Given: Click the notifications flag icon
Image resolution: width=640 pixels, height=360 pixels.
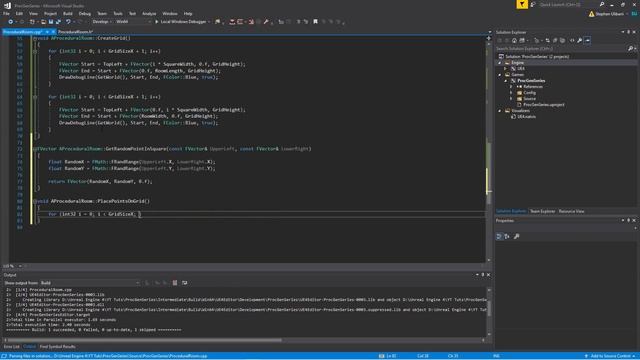Looking at the screenshot, I should coord(522,4).
